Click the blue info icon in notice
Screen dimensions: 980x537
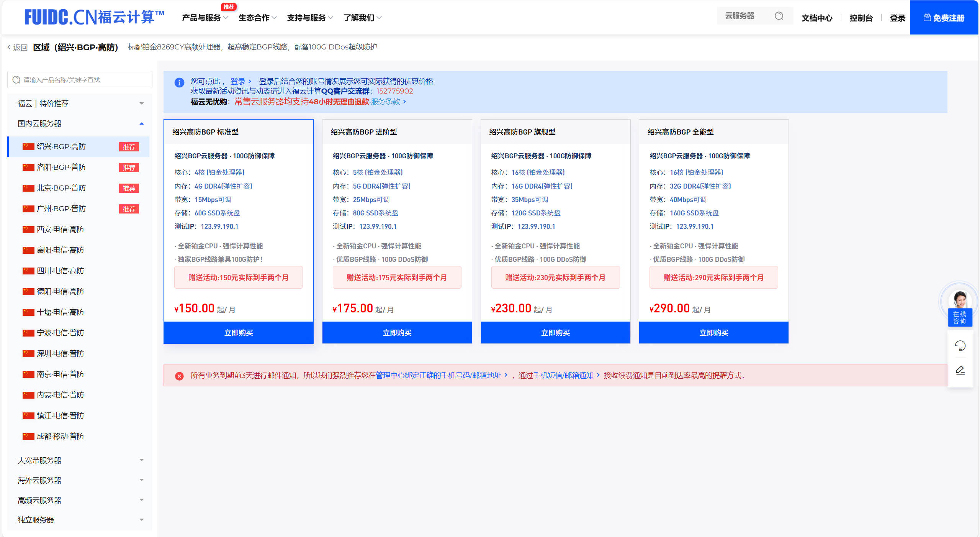point(179,82)
